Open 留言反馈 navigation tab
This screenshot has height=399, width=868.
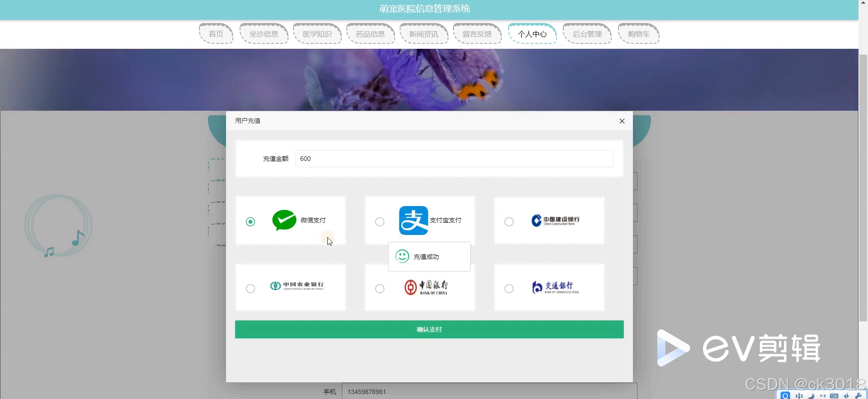click(x=477, y=34)
